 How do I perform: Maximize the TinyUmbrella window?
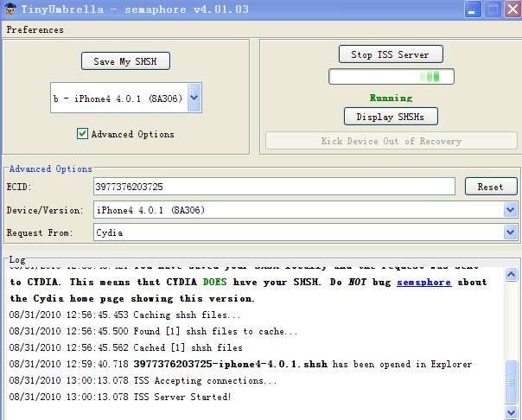tap(492, 10)
